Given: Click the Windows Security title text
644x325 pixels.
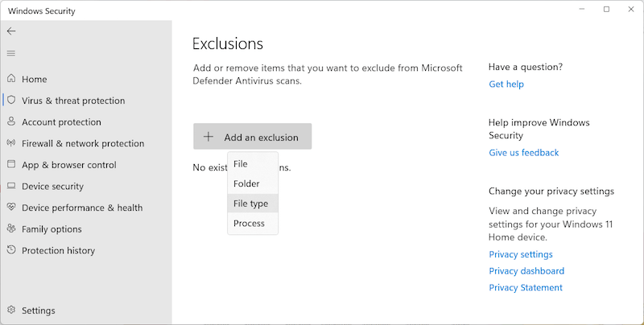Looking at the screenshot, I should (42, 11).
